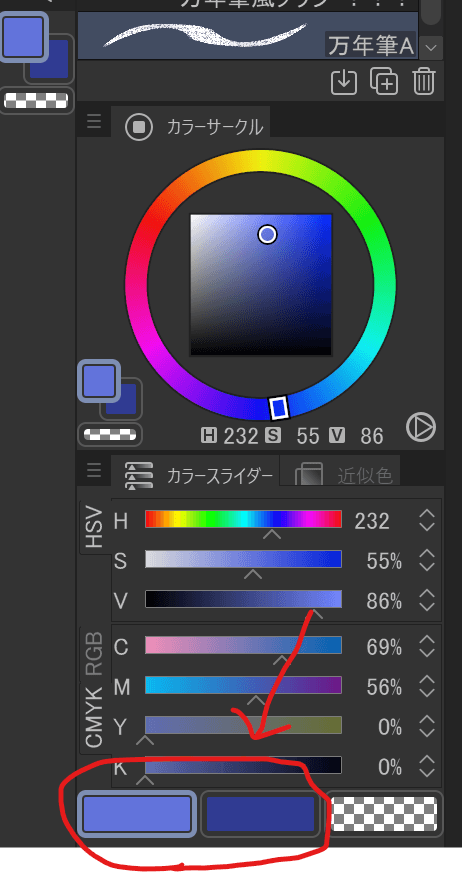Select the transparent color swatch at panel bottom
The width and height of the screenshot is (462, 872).
[x=384, y=814]
